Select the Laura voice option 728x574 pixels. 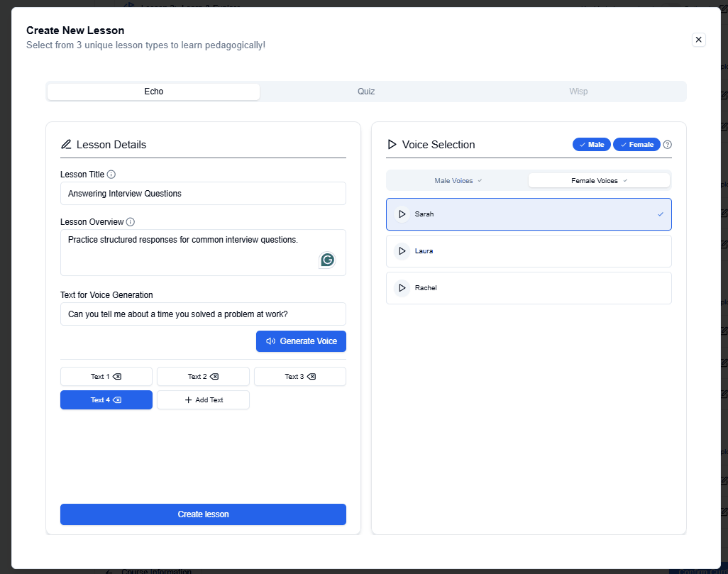click(529, 251)
